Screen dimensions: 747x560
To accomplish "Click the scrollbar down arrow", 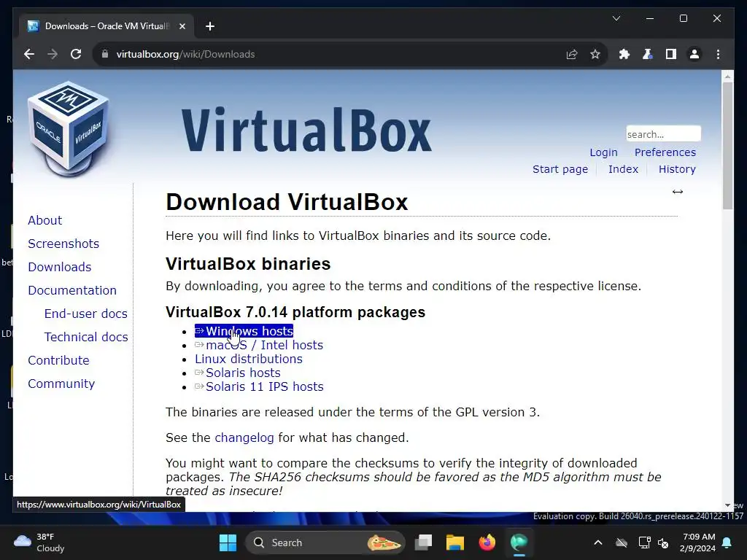I will [x=727, y=505].
